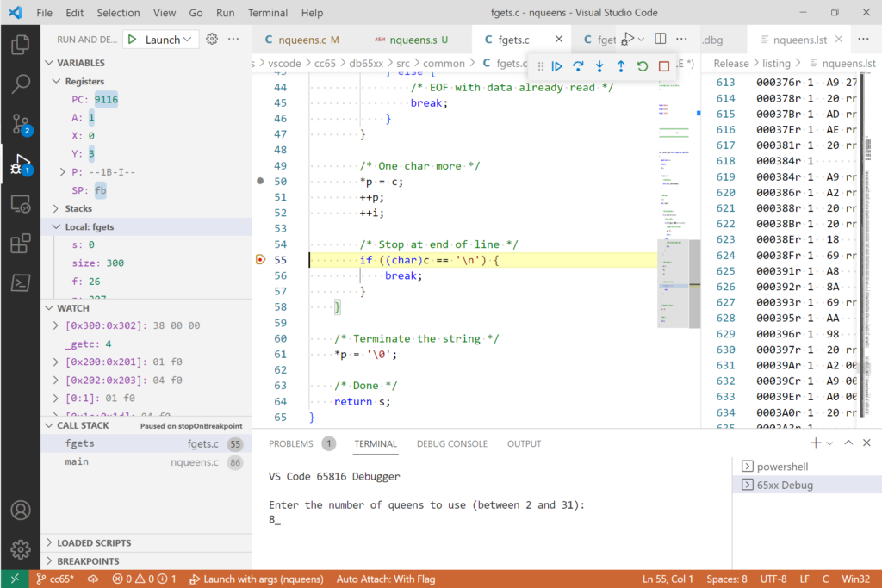Select powershell terminal in list
The width and height of the screenshot is (882, 588).
coord(807,467)
